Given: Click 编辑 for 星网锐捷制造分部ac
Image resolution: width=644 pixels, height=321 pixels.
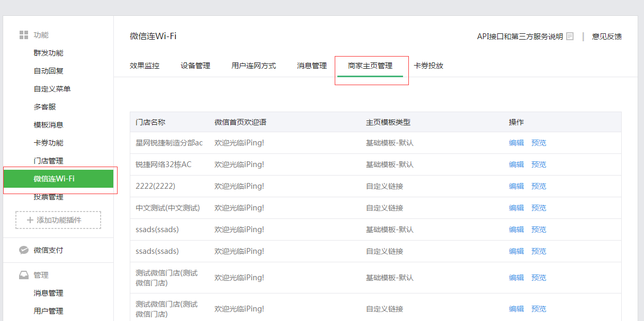Looking at the screenshot, I should point(516,143).
